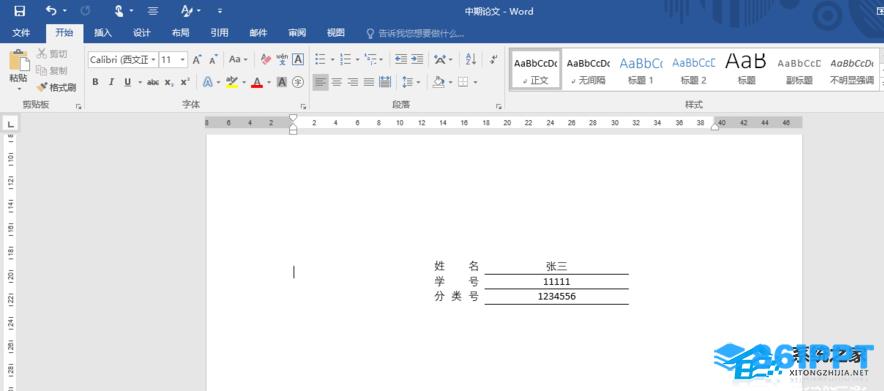The height and width of the screenshot is (391, 884).
Task: Open highlight color dropdown arrow
Action: pyautogui.click(x=244, y=82)
